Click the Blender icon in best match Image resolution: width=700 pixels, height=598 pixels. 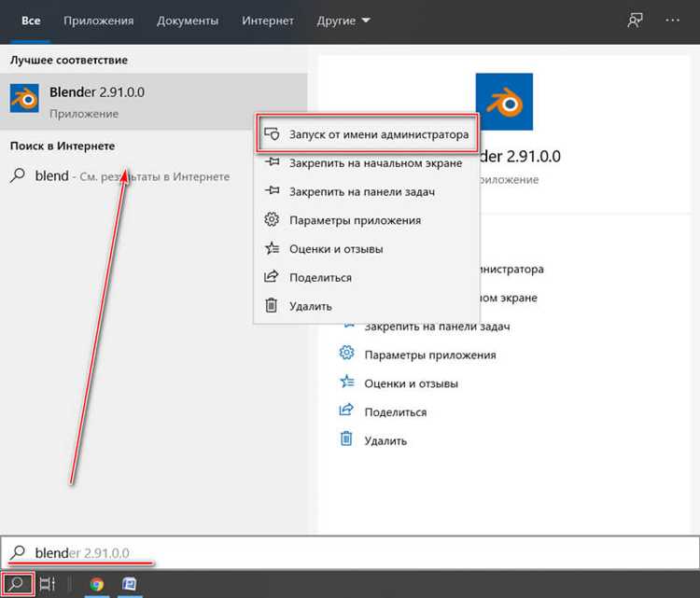24,98
